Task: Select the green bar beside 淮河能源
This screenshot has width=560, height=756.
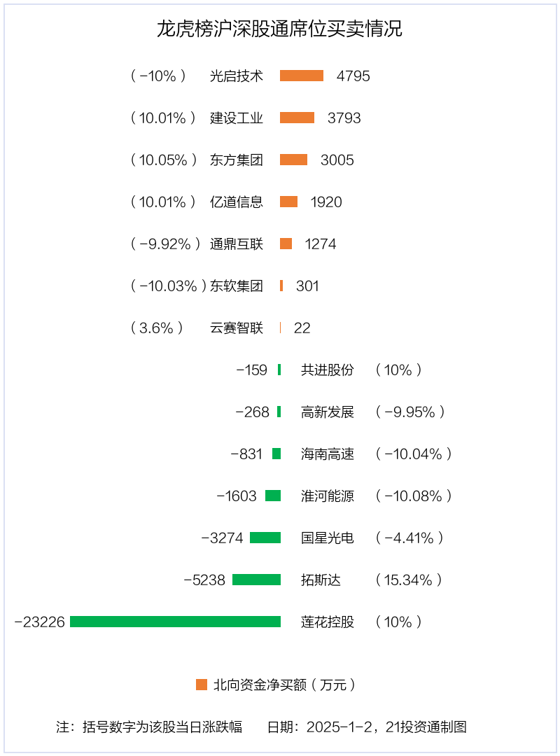Action: pyautogui.click(x=272, y=496)
